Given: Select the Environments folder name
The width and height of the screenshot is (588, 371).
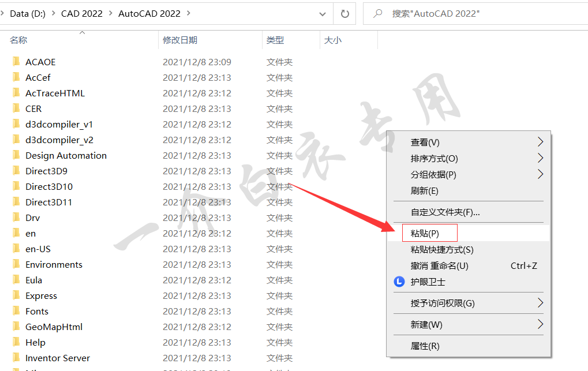Looking at the screenshot, I should [54, 264].
